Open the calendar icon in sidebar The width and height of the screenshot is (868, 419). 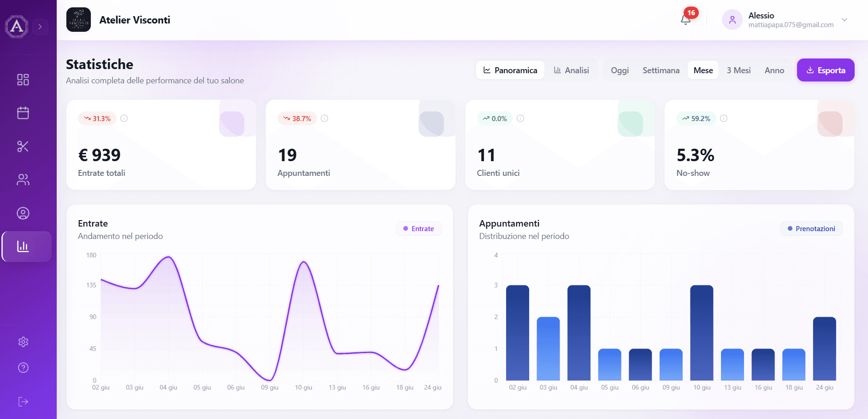23,113
